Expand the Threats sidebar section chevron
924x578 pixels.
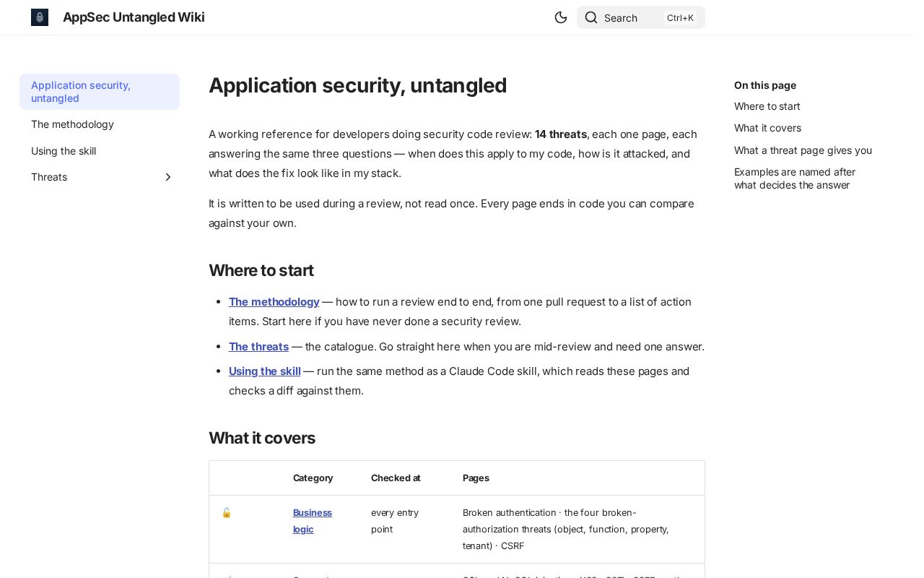pyautogui.click(x=168, y=177)
